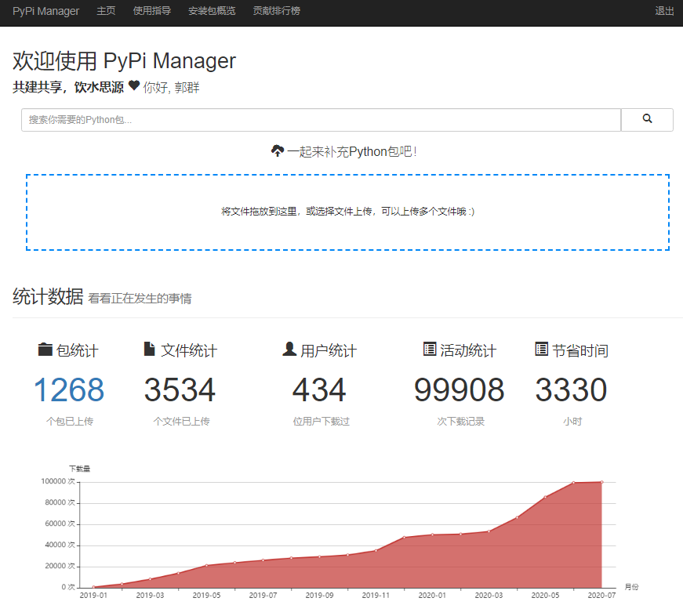Click the 你好, 郭群 greeting text
This screenshot has height=616, width=683.
point(171,88)
